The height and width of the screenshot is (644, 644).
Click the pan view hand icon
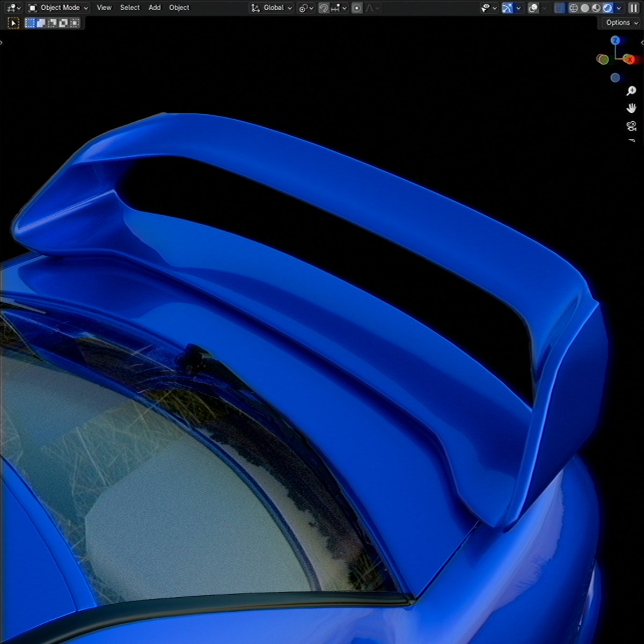632,108
